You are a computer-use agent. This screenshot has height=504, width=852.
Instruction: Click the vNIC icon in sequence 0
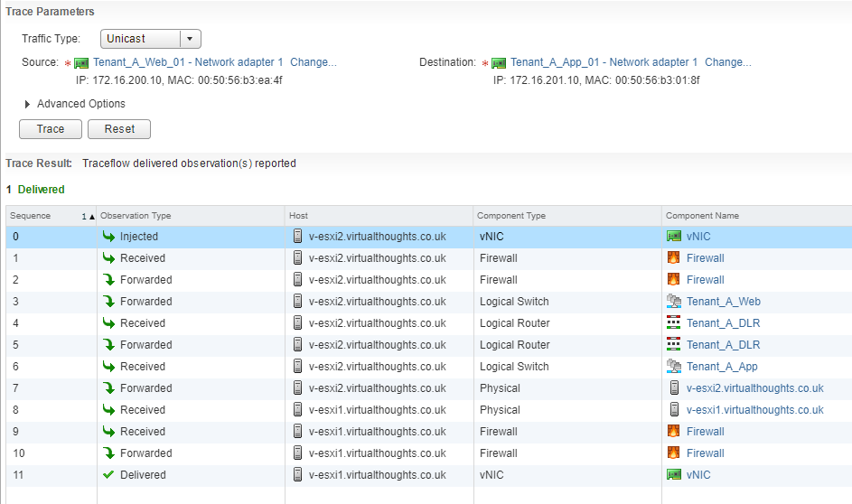(673, 237)
